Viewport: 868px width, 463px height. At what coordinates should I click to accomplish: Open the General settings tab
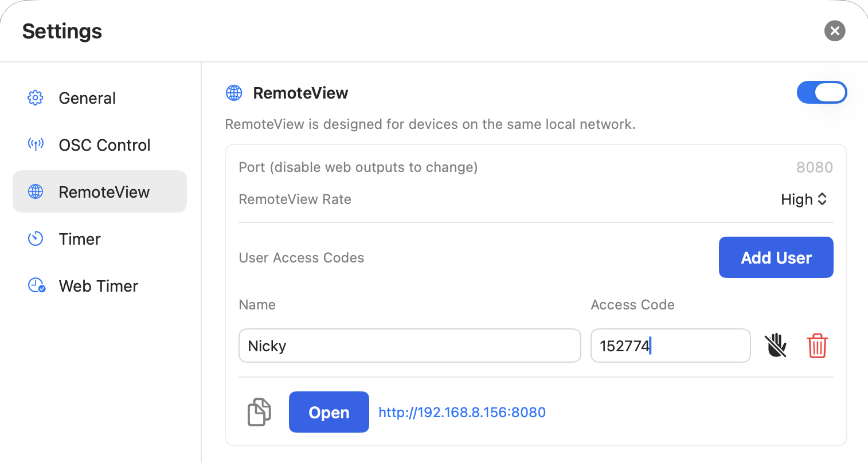pos(100,98)
